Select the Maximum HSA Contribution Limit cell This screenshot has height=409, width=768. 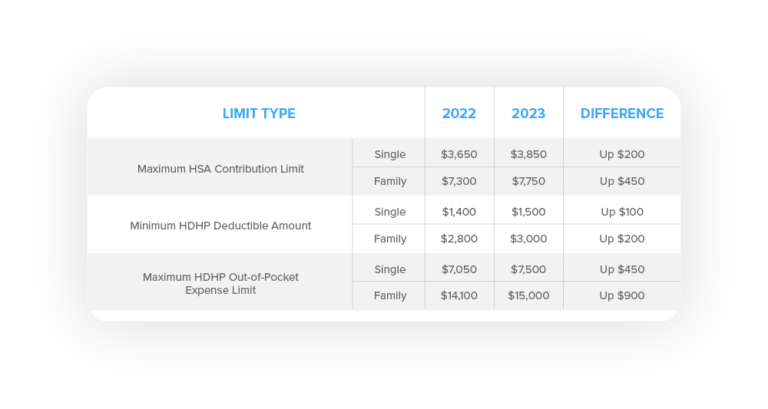[220, 168]
